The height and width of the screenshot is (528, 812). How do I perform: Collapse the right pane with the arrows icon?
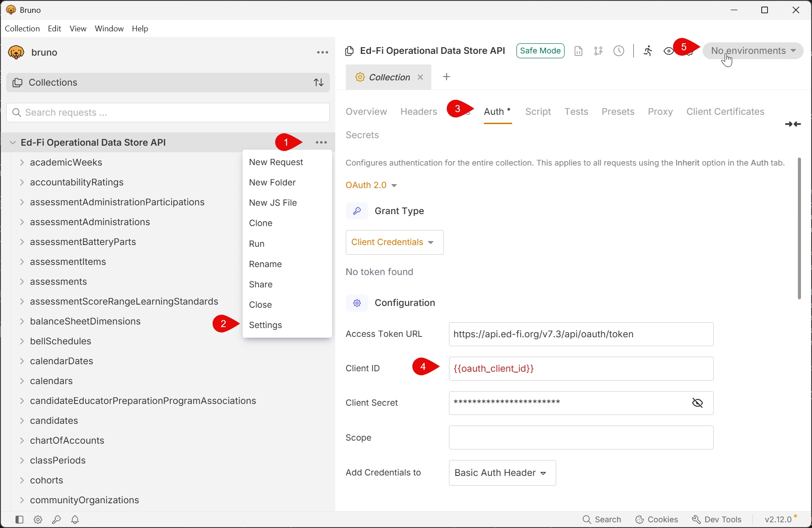click(793, 124)
